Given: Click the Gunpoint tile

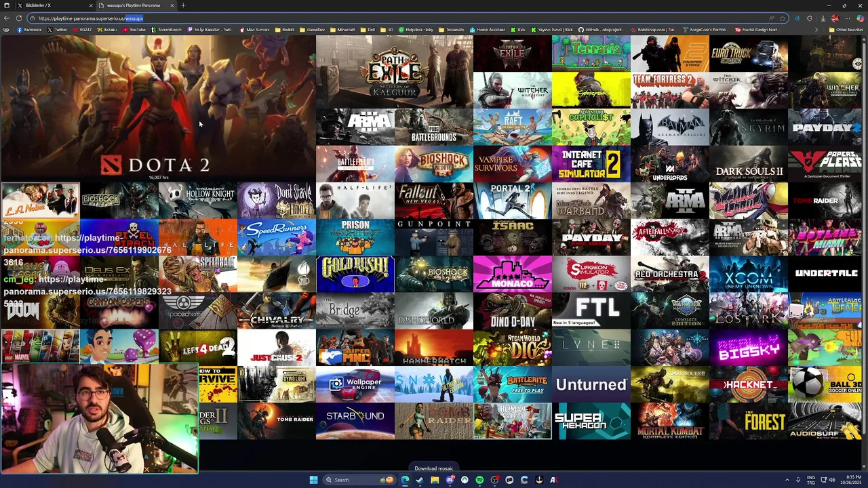Looking at the screenshot, I should tap(434, 237).
